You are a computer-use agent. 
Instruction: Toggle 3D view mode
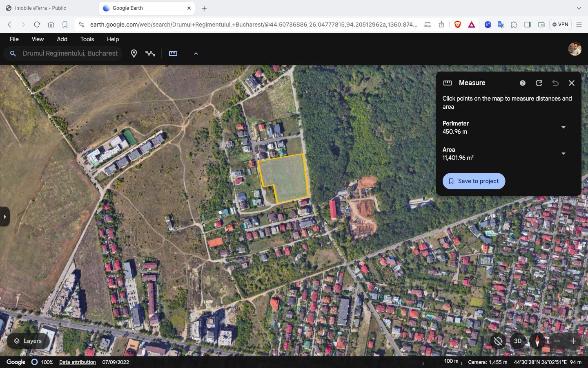[x=518, y=341]
